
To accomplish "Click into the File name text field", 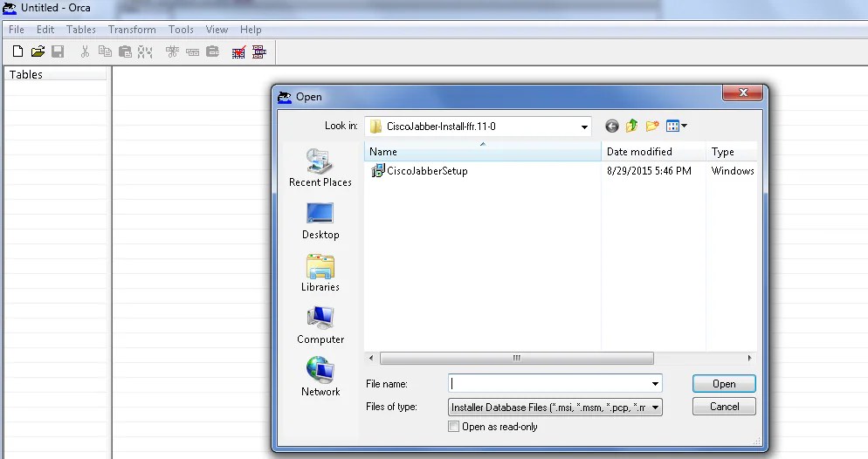I will tap(548, 384).
